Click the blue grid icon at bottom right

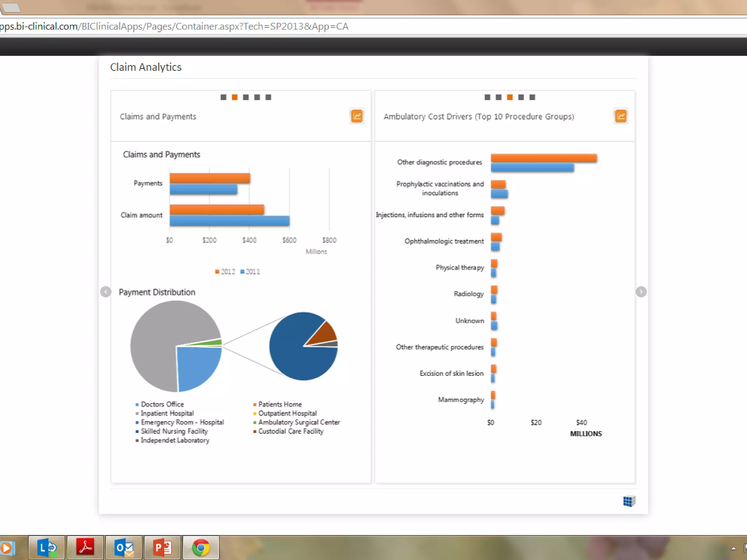click(629, 501)
